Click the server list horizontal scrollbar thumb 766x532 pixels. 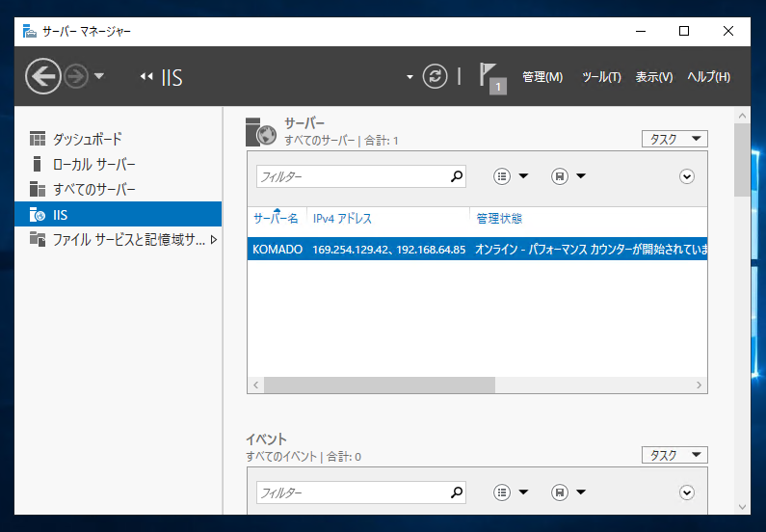[x=380, y=385]
